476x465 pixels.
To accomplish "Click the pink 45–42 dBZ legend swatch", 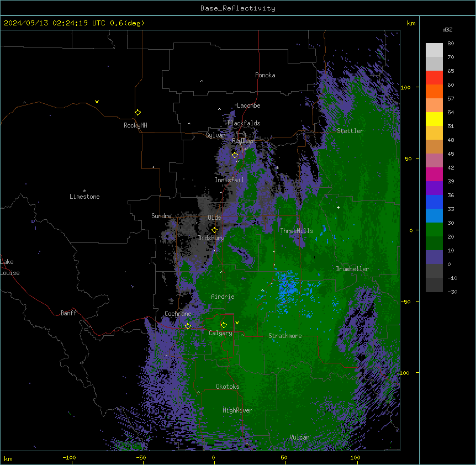I will [x=434, y=161].
